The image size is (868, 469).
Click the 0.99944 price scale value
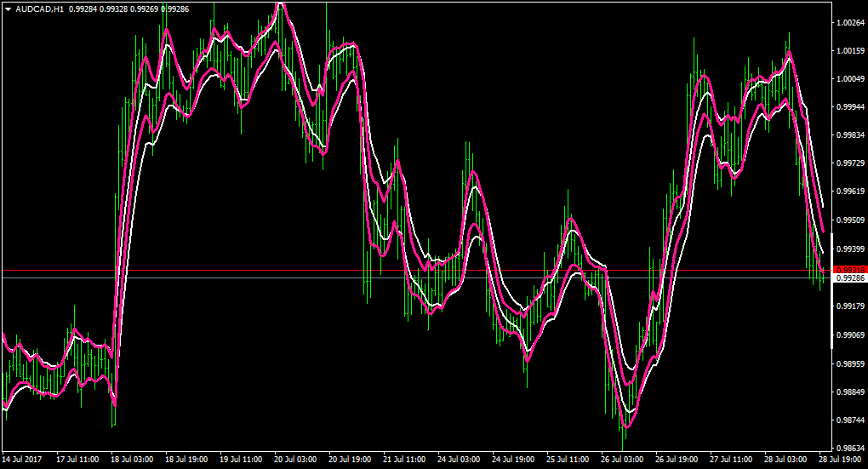[x=851, y=106]
